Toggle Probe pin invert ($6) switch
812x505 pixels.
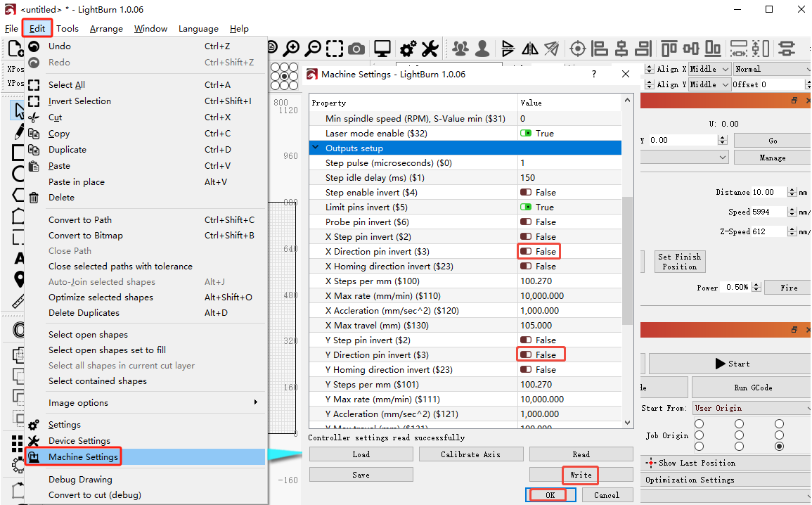tap(526, 222)
